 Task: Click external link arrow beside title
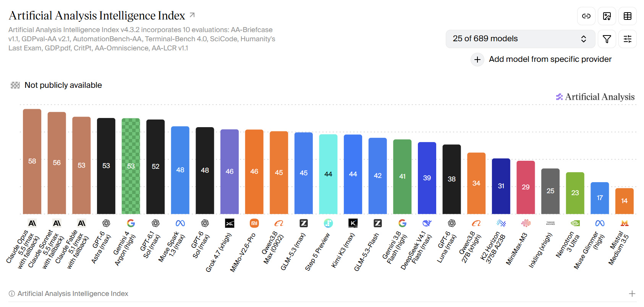192,15
